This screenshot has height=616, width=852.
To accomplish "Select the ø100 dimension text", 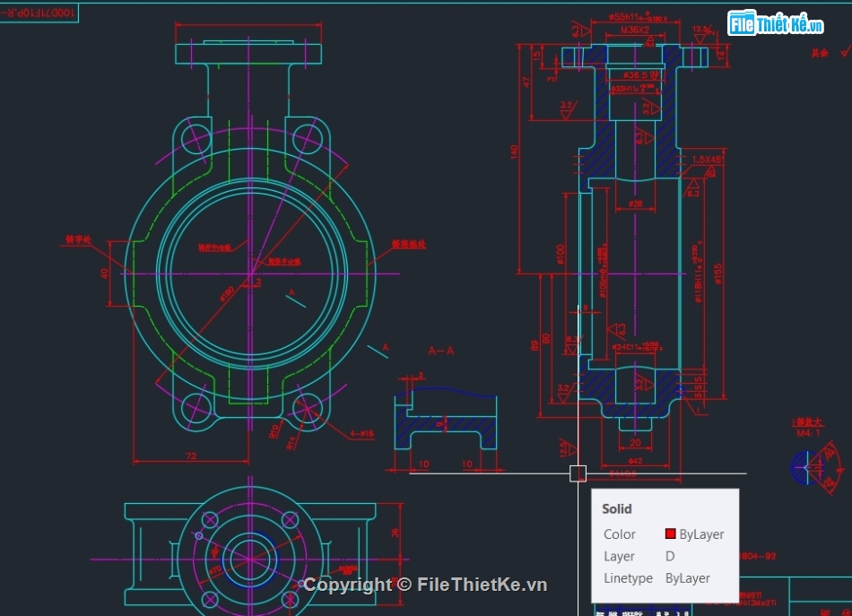I will coord(561,255).
